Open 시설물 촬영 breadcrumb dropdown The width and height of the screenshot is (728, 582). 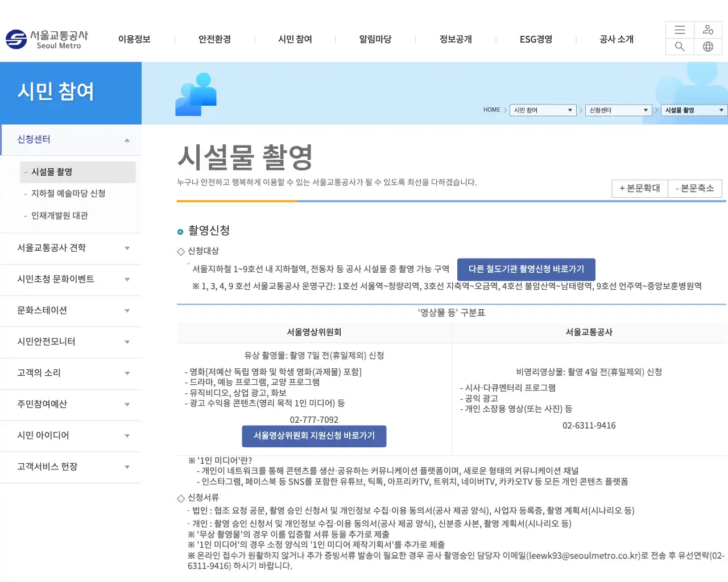pyautogui.click(x=694, y=110)
